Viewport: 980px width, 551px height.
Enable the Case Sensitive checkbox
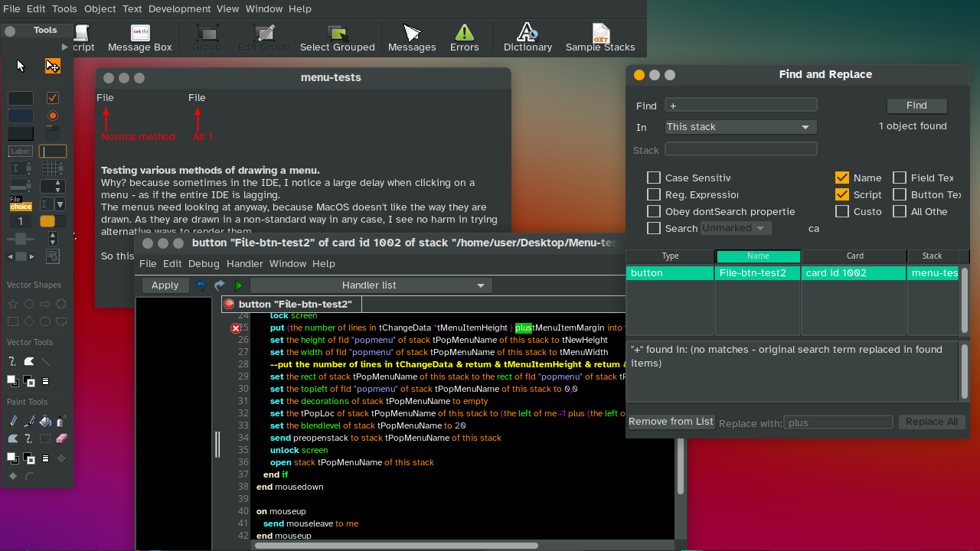pos(654,178)
